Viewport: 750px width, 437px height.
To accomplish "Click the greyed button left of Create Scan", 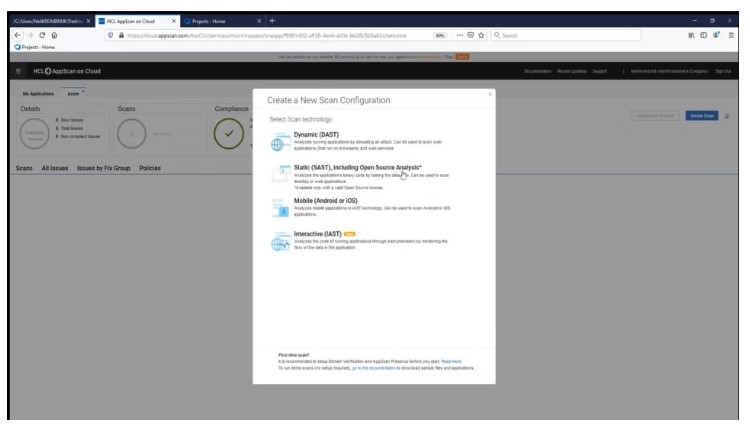I will [655, 116].
